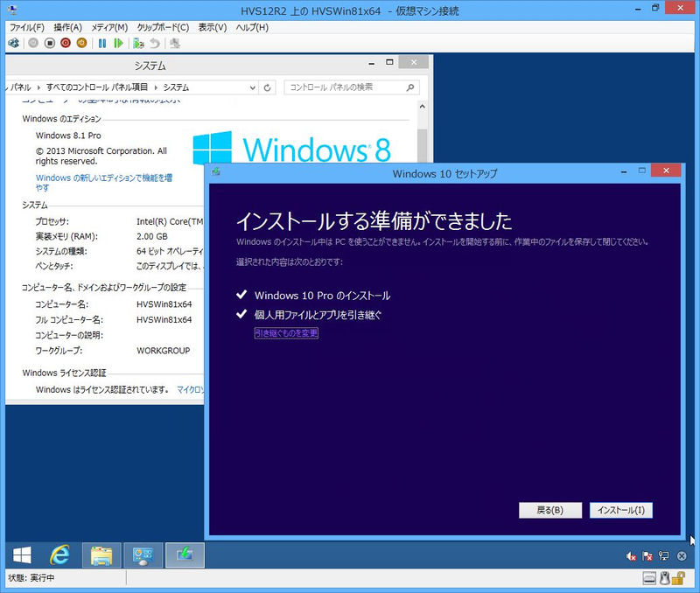This screenshot has width=700, height=593.
Task: Open the マイクロソフト license terms link
Action: (x=191, y=389)
